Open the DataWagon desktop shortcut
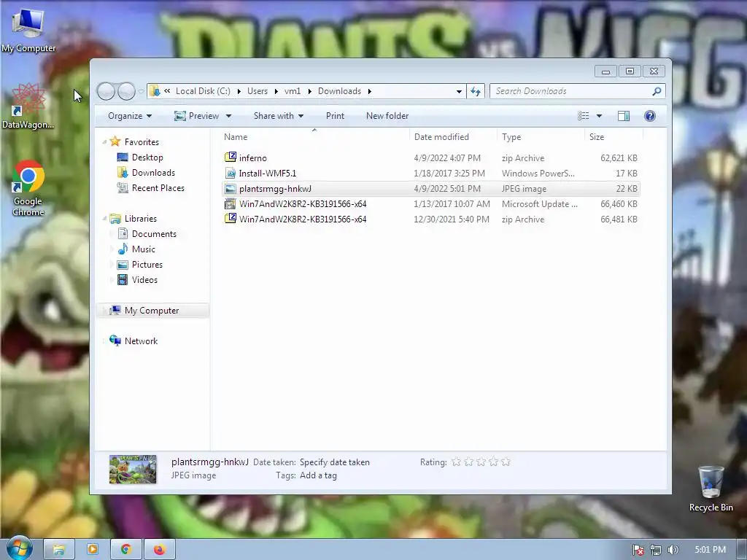The width and height of the screenshot is (747, 560). [x=28, y=106]
